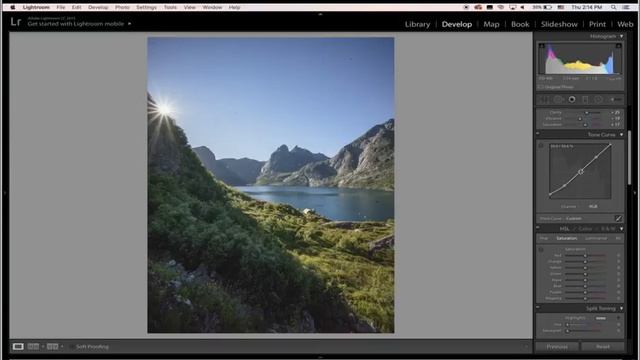640x360 pixels.
Task: Click the Lr Lightroom logo
Action: tap(16, 22)
